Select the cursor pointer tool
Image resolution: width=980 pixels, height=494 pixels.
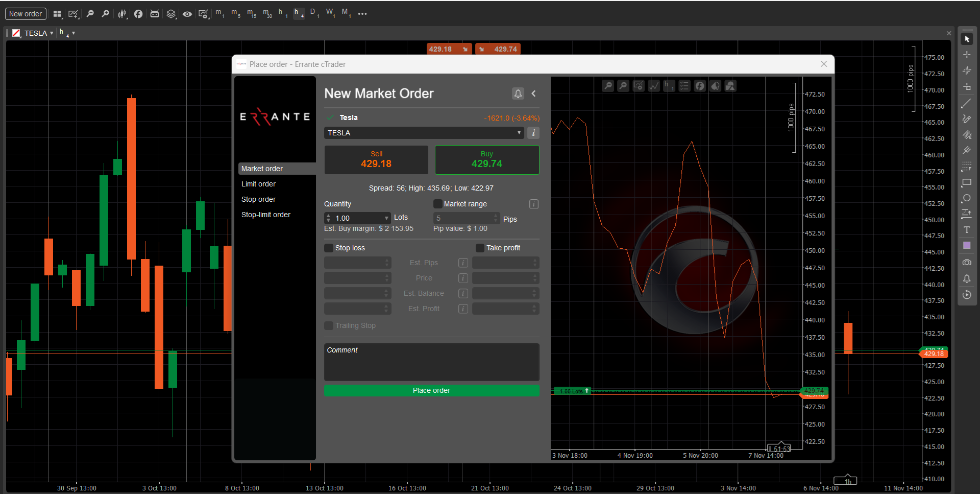[x=967, y=39]
